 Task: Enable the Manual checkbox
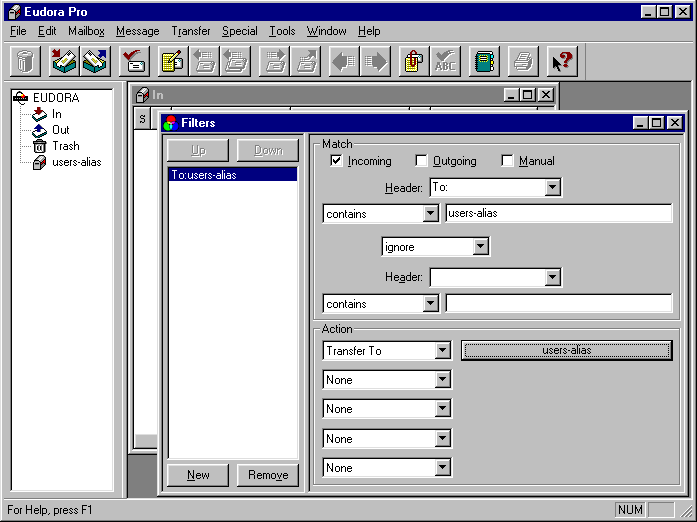[x=507, y=161]
